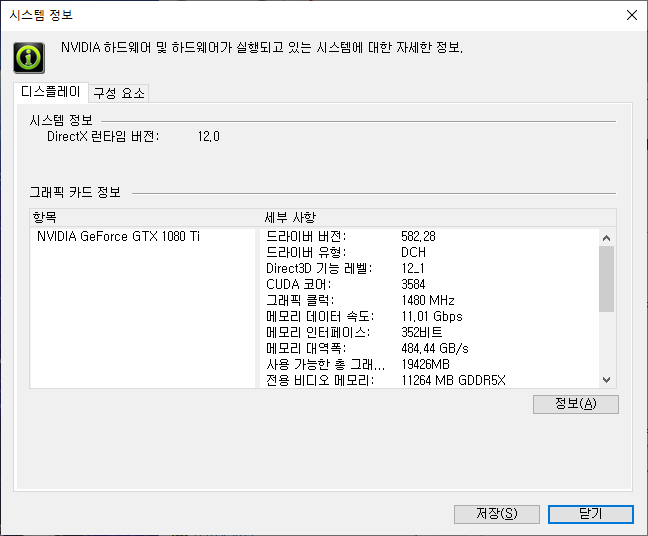The height and width of the screenshot is (536, 648).
Task: Click the details list scroll down arrow
Action: click(x=607, y=379)
